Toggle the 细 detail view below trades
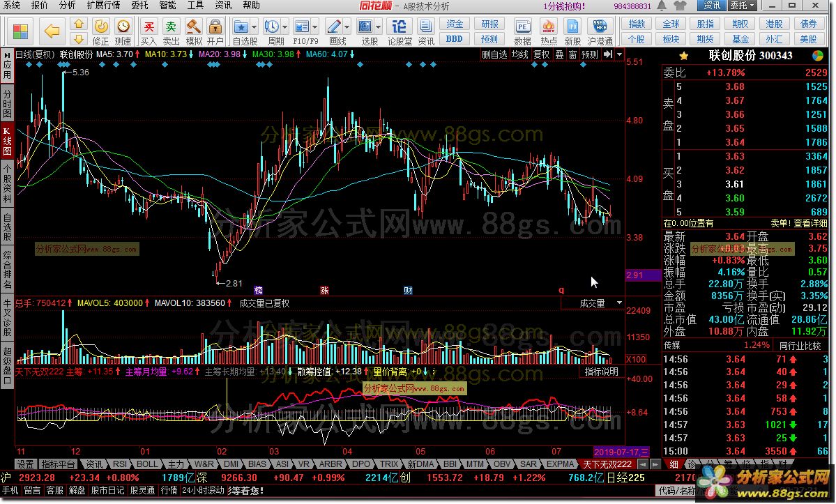This screenshot has width=836, height=504. click(x=674, y=464)
